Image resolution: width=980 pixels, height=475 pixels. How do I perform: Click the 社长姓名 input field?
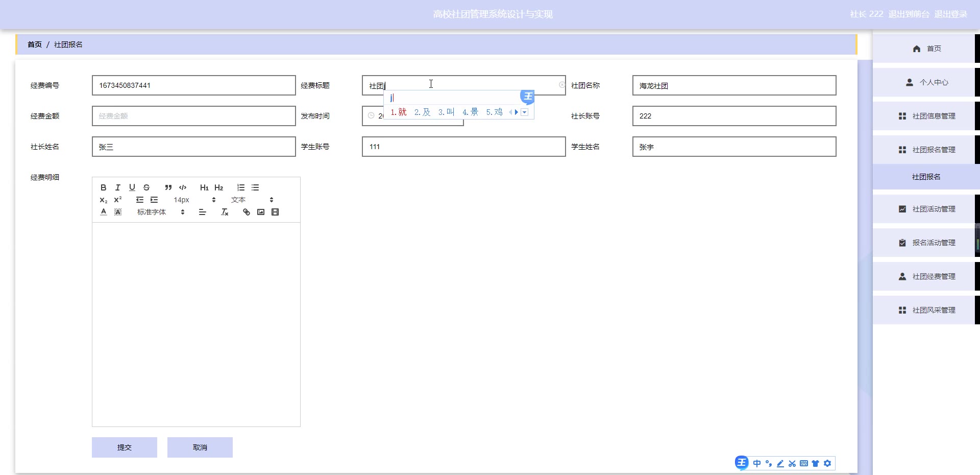(194, 147)
